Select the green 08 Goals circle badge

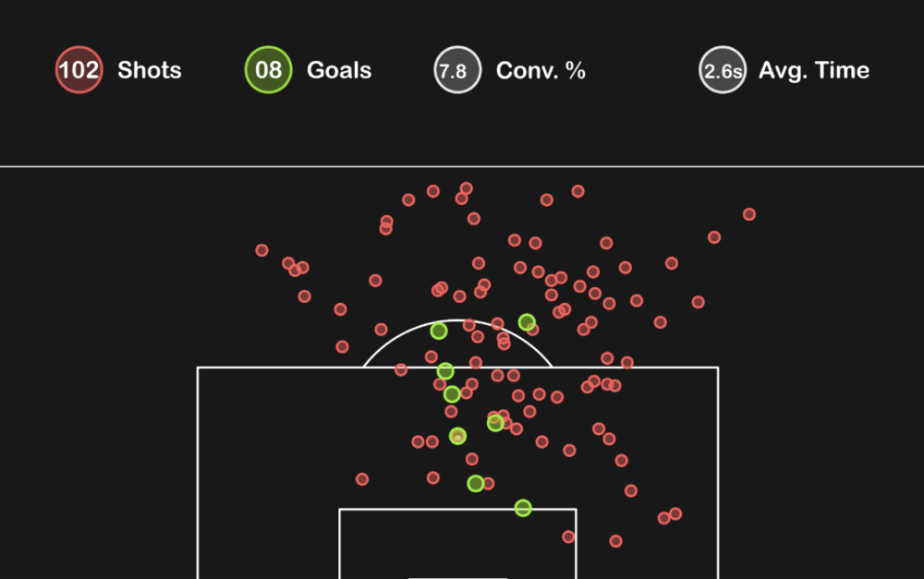(268, 69)
